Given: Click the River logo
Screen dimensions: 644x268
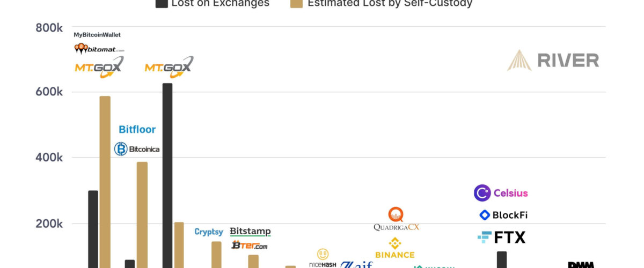Looking at the screenshot, I should (553, 60).
